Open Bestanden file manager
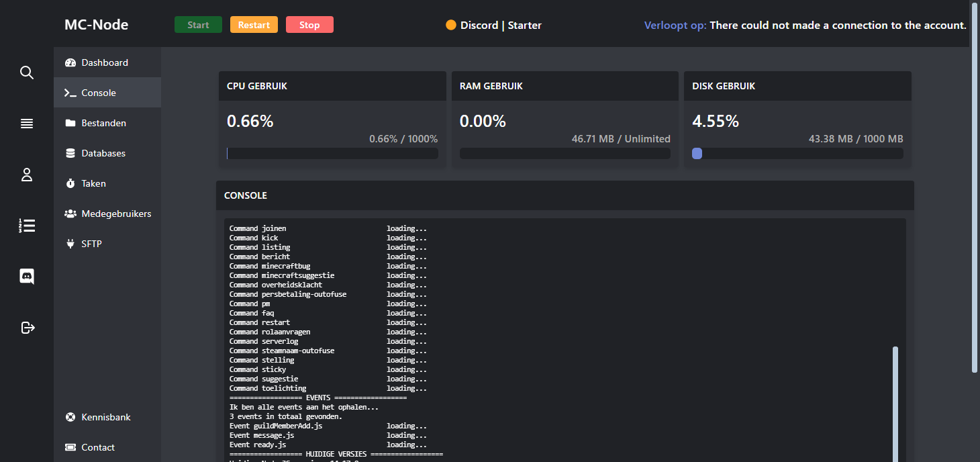The image size is (980, 462). click(x=103, y=123)
